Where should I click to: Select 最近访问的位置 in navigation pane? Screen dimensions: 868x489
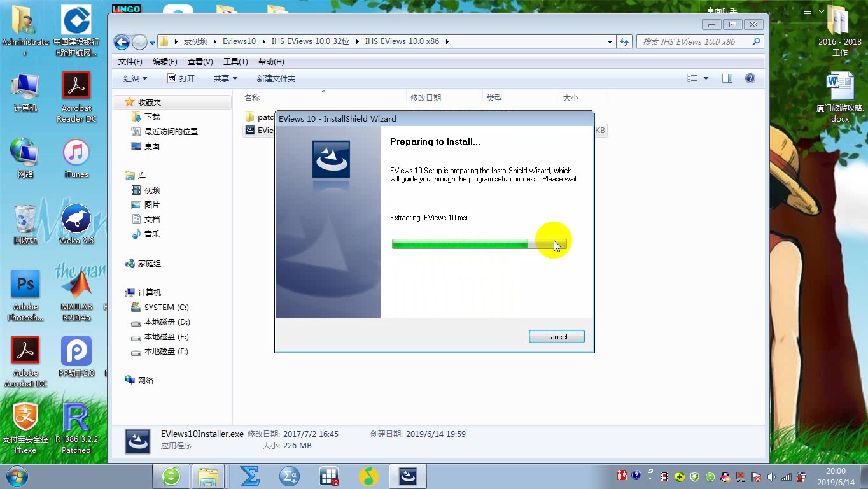[171, 132]
